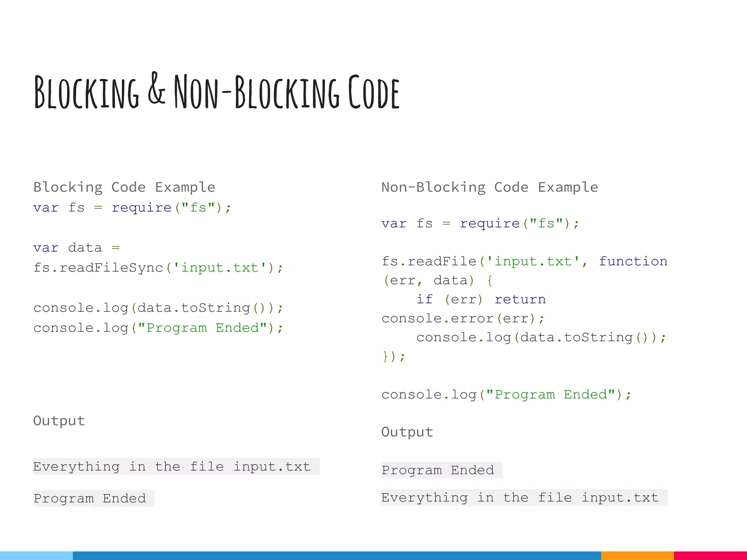The image size is (747, 560).
Task: Click the line 'fs.readFileSync('input.txt');'
Action: [x=158, y=268]
